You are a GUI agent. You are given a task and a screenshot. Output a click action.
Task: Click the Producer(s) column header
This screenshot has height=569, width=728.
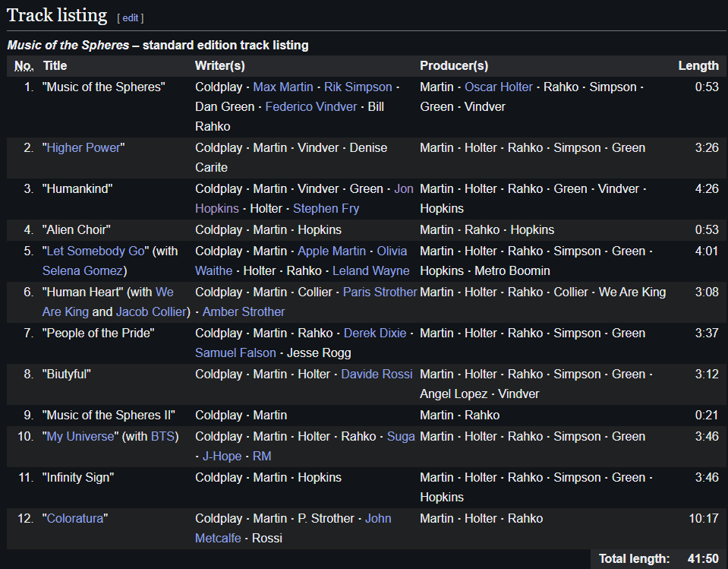click(454, 66)
